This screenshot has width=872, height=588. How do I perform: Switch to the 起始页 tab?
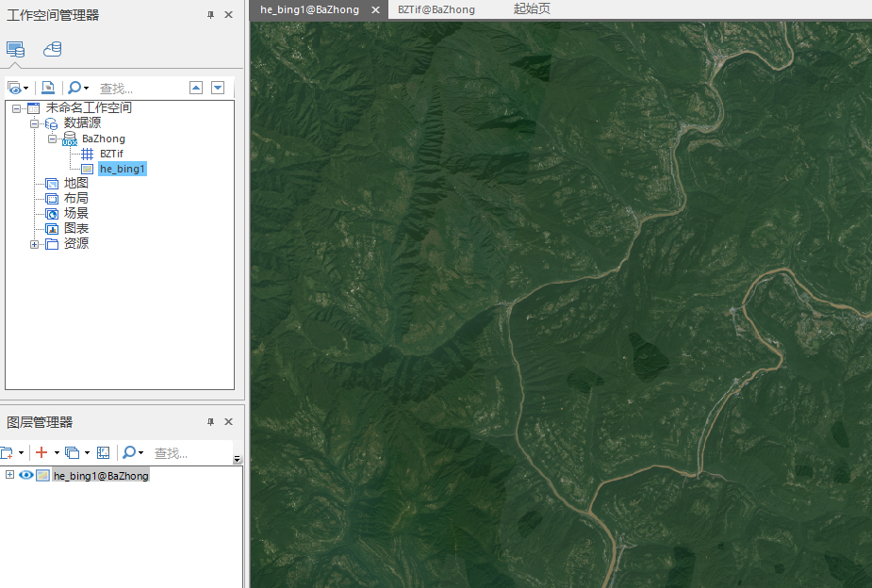pyautogui.click(x=532, y=8)
